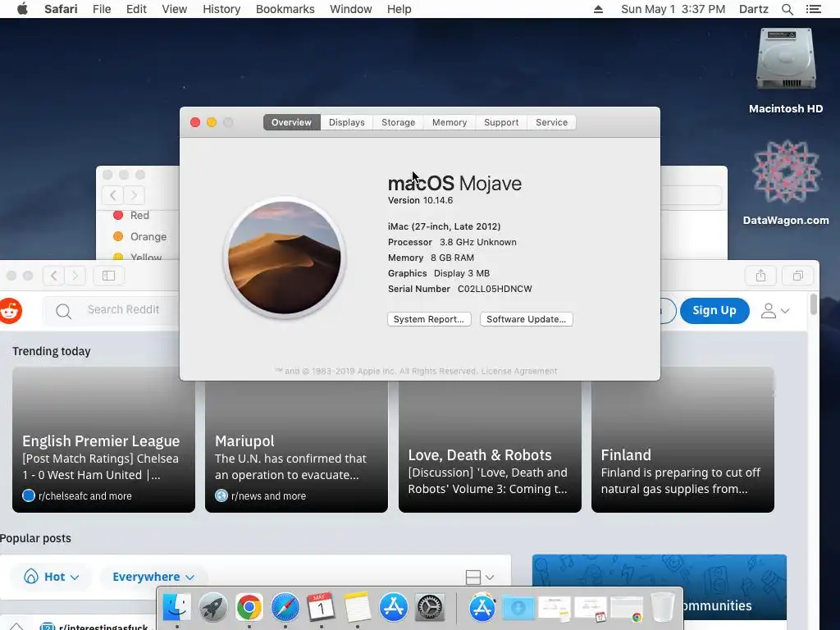This screenshot has height=630, width=840.
Task: Open Calendar app in the Dock
Action: coord(321,608)
